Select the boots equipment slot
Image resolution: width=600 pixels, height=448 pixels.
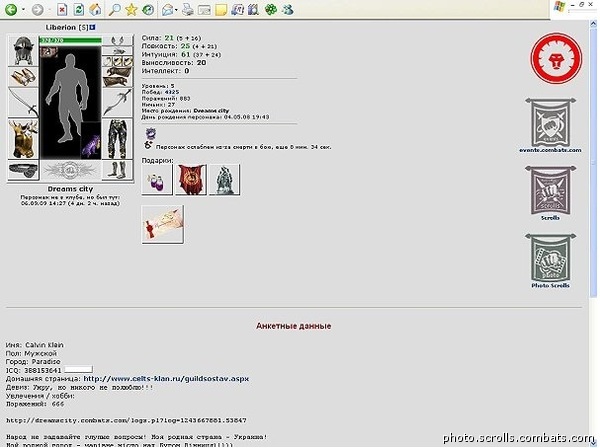117,170
